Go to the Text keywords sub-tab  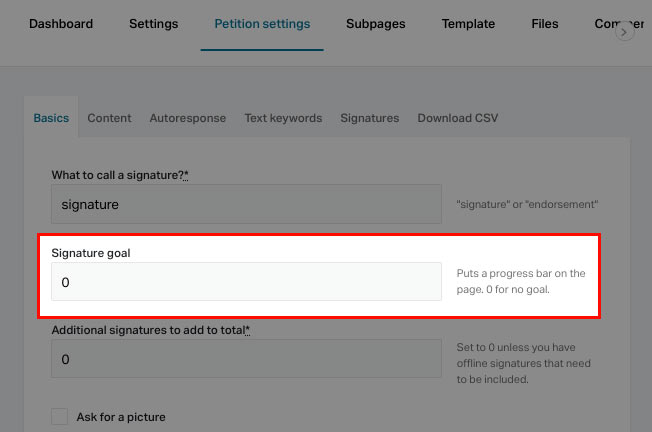click(283, 118)
